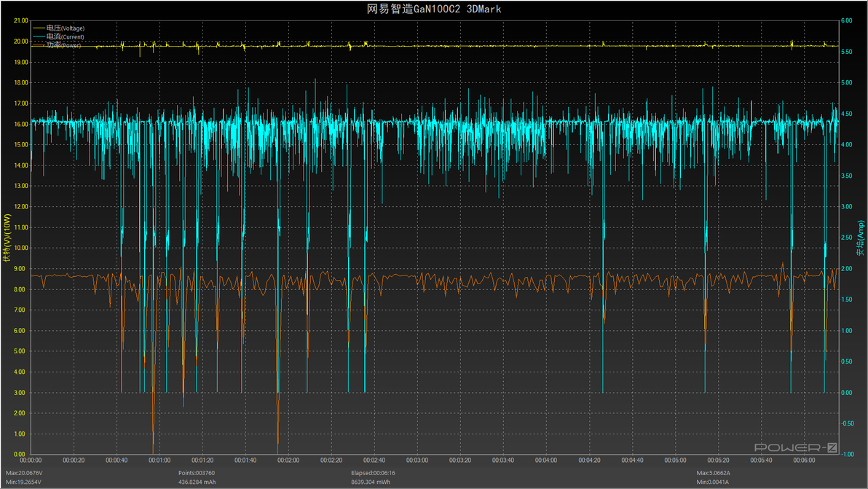Click the 8639.304 mWh energy value
This screenshot has width=868, height=489.
pyautogui.click(x=371, y=482)
